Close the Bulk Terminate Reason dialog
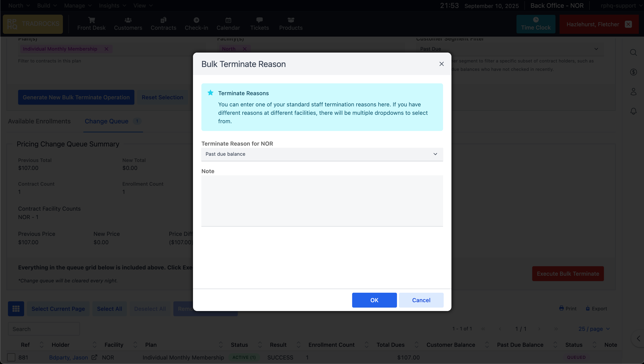This screenshot has height=364, width=644. click(442, 64)
